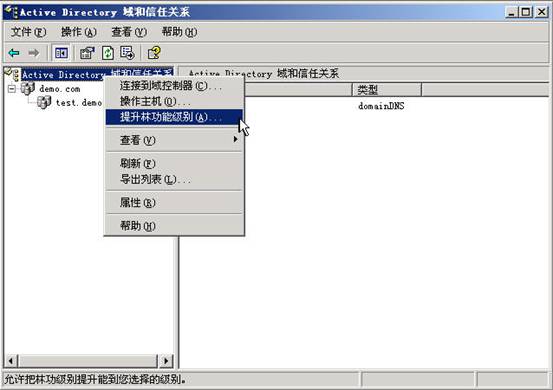Select the test.demo tree item
The width and height of the screenshot is (553, 390).
79,103
